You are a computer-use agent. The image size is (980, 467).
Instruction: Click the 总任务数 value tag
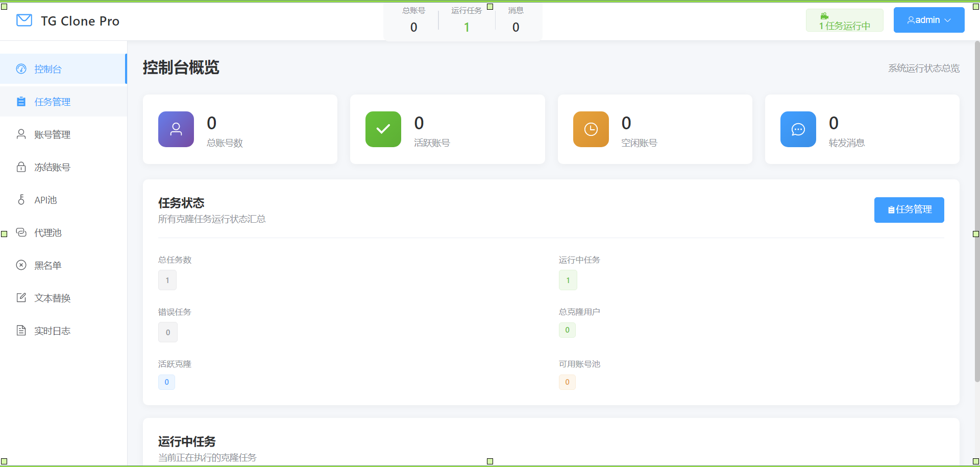(x=167, y=280)
